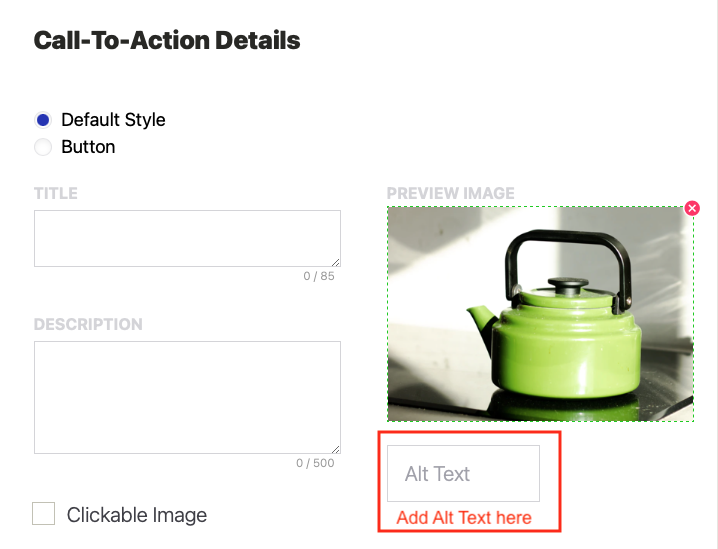This screenshot has height=549, width=718.
Task: Click the "Clickable Image" label text
Action: [137, 515]
